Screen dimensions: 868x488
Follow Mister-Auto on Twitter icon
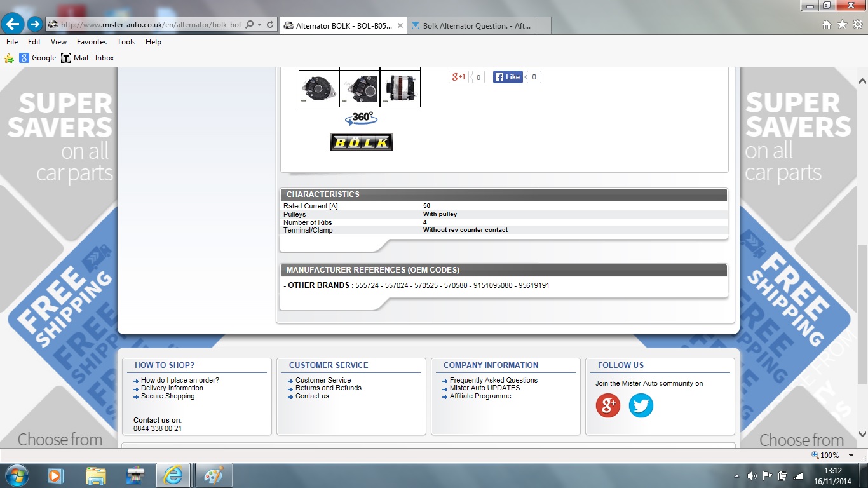(641, 405)
